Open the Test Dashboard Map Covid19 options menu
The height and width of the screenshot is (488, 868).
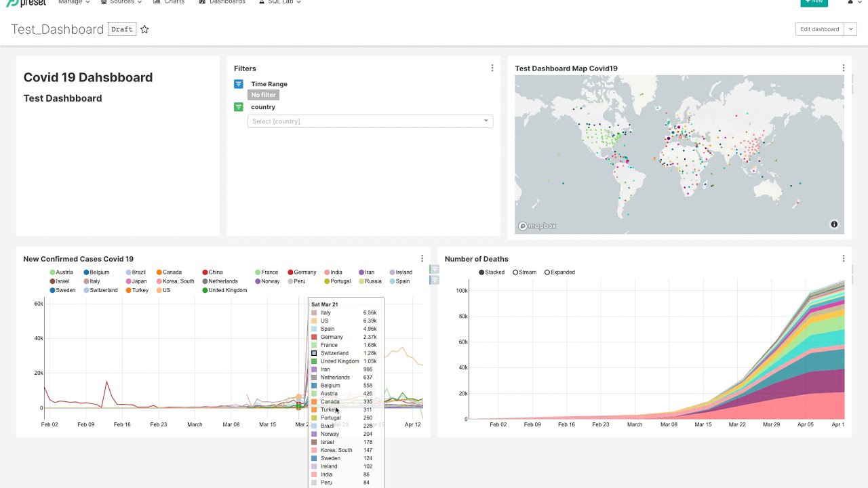click(x=844, y=68)
